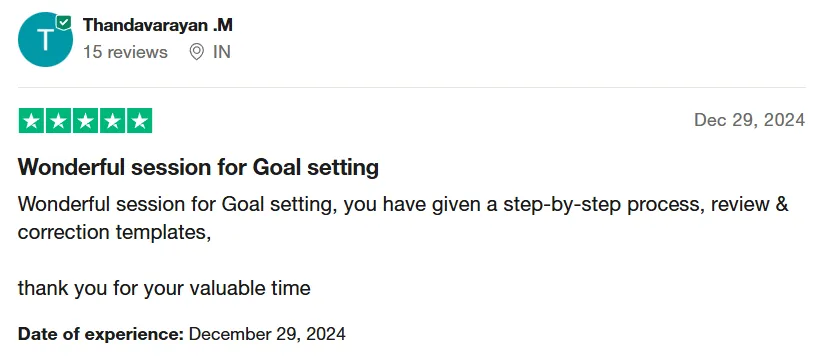Select the fifth green rating star
The width and height of the screenshot is (821, 363).
(139, 120)
